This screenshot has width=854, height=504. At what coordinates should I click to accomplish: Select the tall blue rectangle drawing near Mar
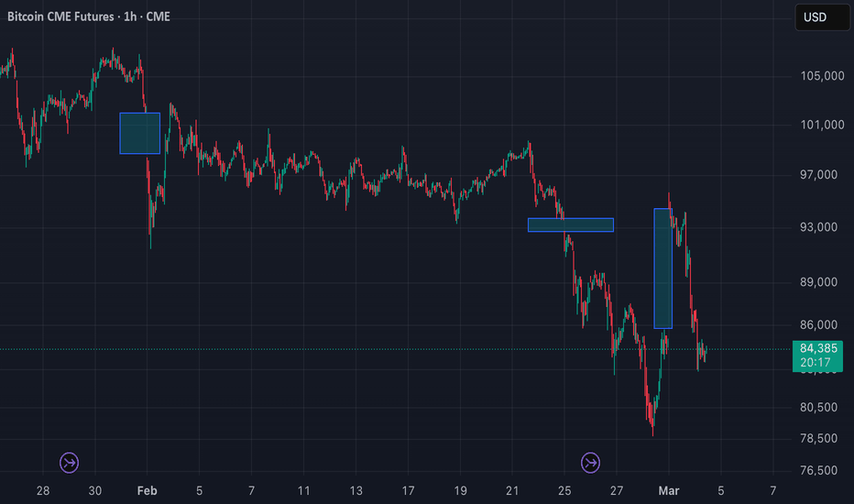click(x=662, y=268)
